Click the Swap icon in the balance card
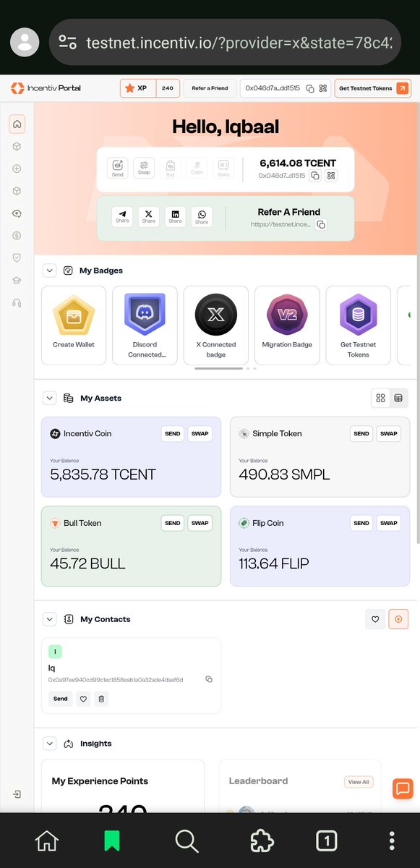This screenshot has width=420, height=868. click(x=144, y=169)
